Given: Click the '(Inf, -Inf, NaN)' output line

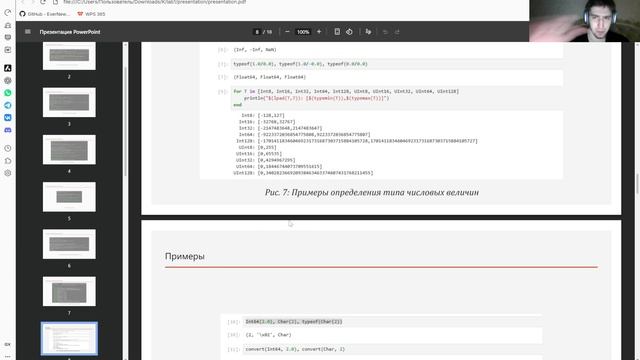Looking at the screenshot, I should tap(255, 50).
